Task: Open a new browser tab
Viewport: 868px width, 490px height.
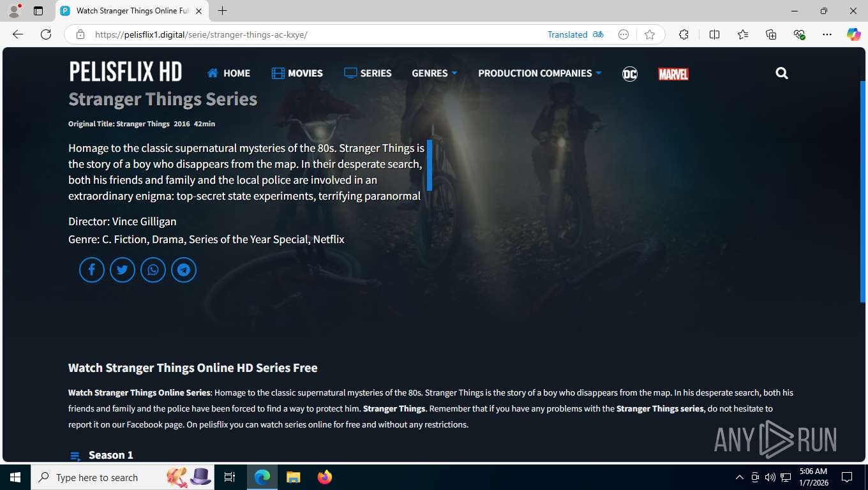Action: [x=222, y=11]
